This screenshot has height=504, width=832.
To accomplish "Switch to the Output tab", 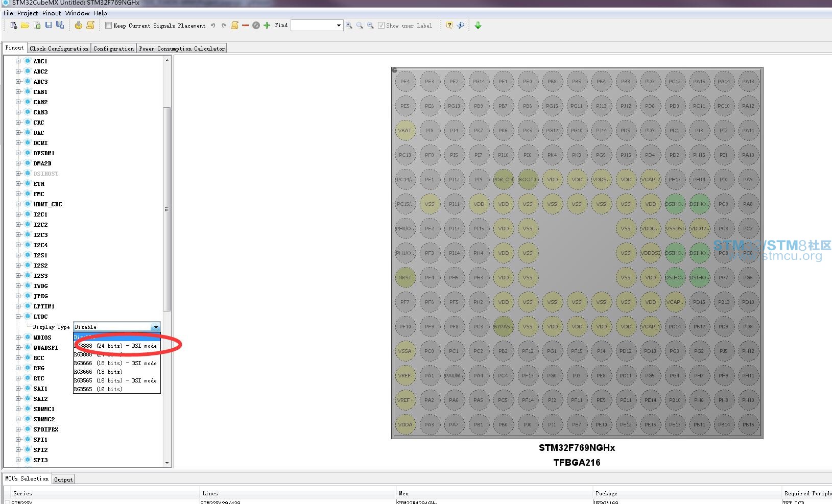I will coord(63,479).
